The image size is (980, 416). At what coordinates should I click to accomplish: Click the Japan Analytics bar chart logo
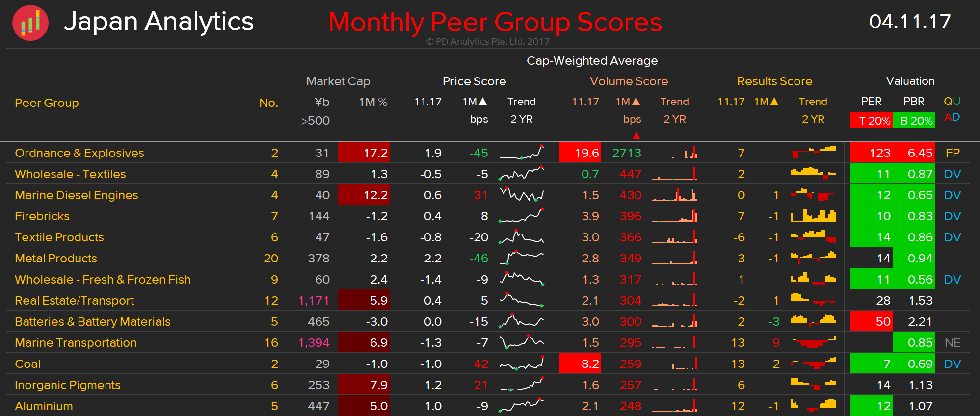click(x=30, y=23)
